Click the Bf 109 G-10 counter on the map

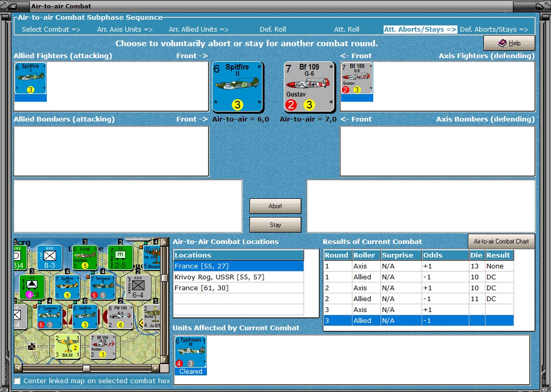[x=102, y=346]
